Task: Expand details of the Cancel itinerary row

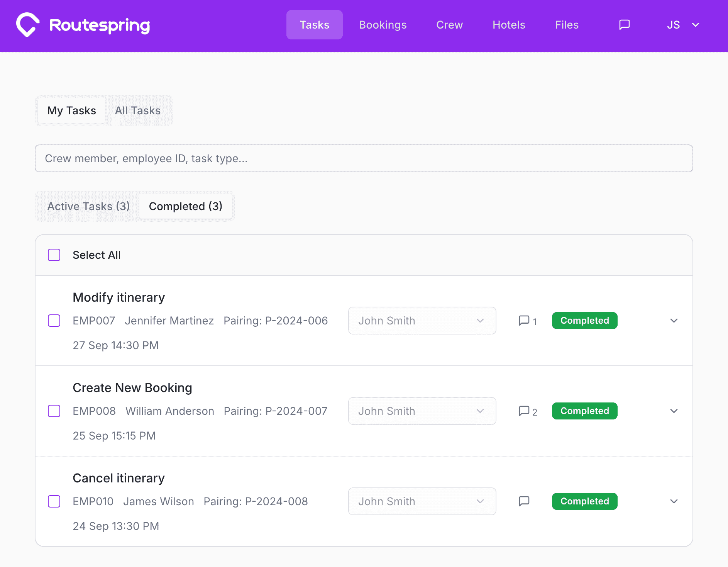Action: coord(674,501)
